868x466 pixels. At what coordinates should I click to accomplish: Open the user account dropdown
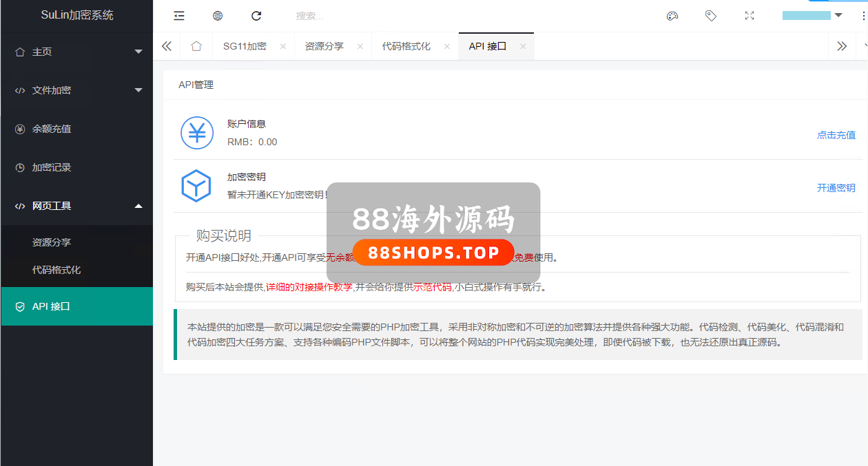[812, 16]
